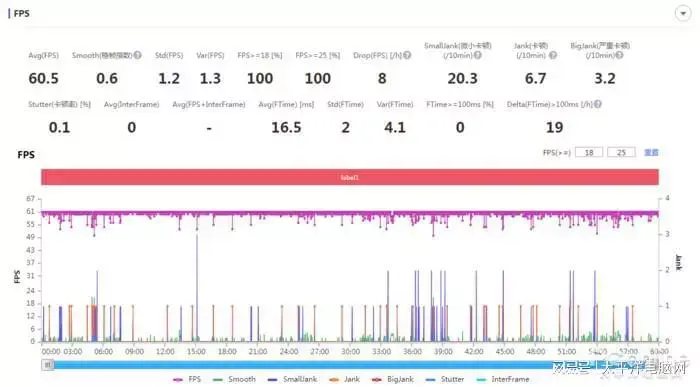Click the Delta(FTime) value 19

(x=554, y=128)
